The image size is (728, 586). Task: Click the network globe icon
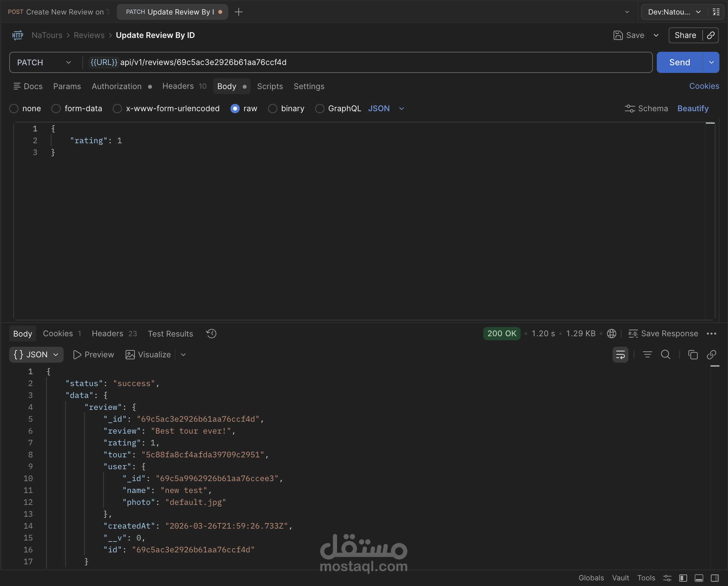[x=612, y=334]
